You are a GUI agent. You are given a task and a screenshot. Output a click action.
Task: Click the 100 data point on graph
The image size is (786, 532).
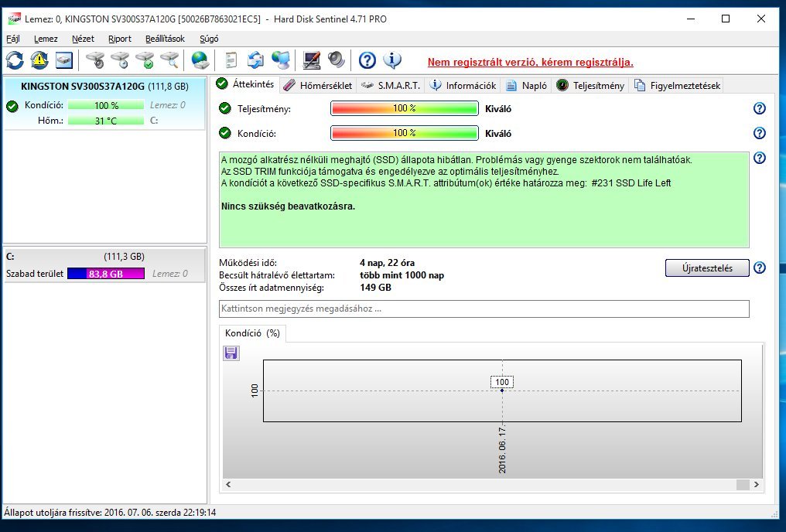[x=502, y=390]
